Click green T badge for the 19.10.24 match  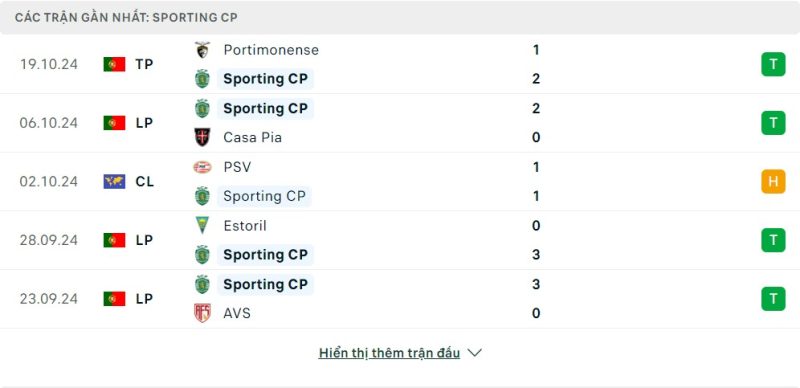click(773, 64)
